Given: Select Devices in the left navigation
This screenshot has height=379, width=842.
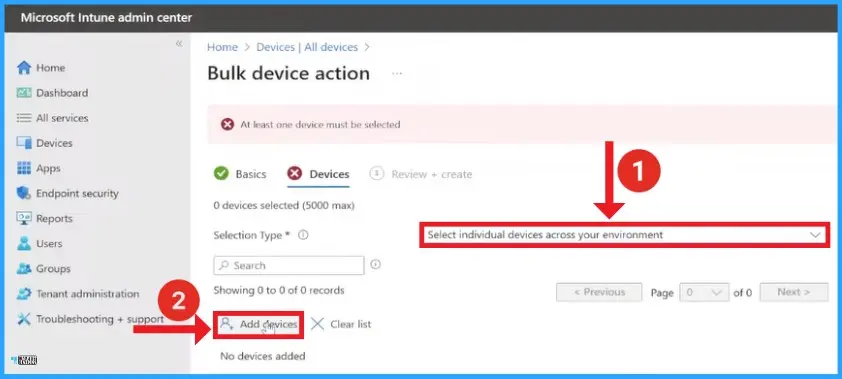Looking at the screenshot, I should click(x=54, y=143).
